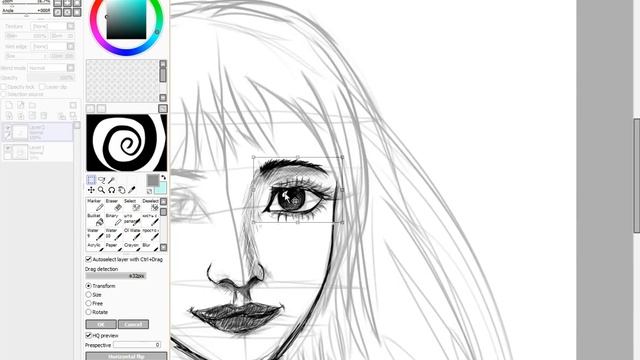Adjust the Angle slider at top
This screenshot has width=640, height=360.
(x=26, y=11)
